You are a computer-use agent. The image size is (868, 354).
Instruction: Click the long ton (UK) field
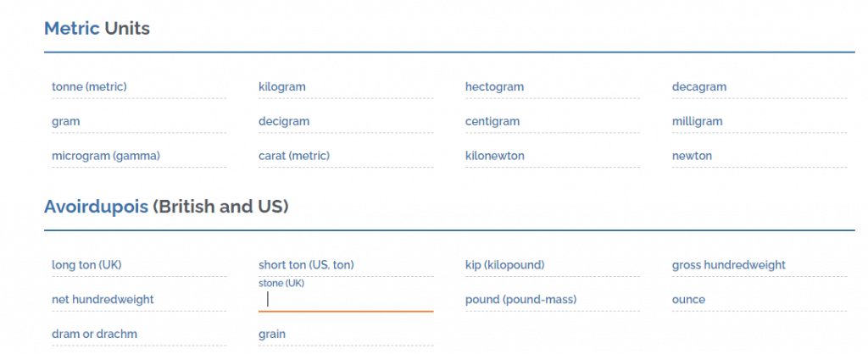138,266
